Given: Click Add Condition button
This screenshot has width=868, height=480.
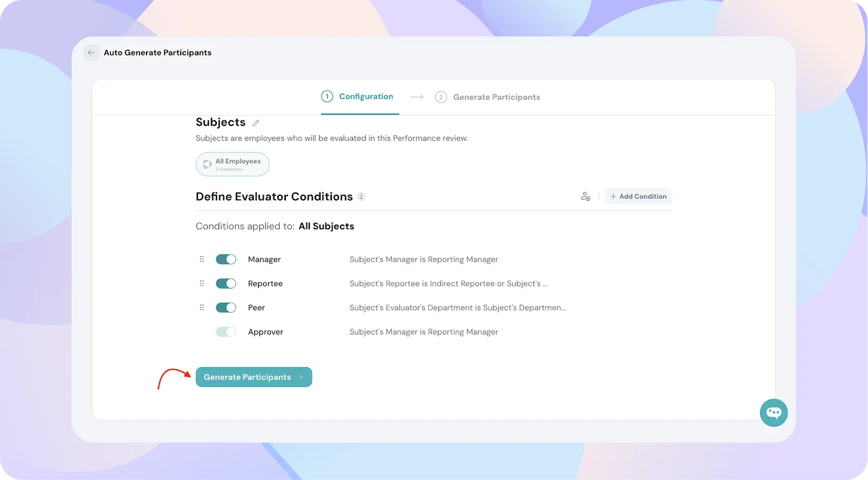Looking at the screenshot, I should [x=638, y=196].
